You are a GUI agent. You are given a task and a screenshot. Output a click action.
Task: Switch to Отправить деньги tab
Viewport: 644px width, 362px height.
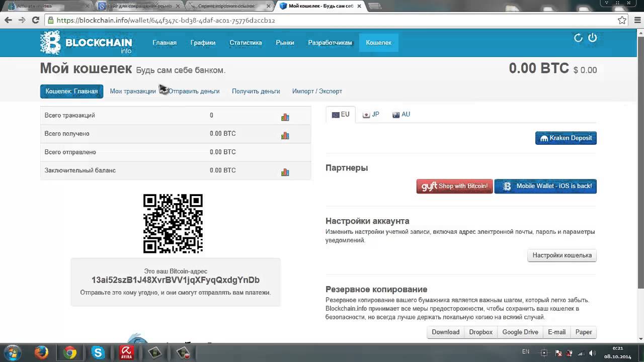194,91
